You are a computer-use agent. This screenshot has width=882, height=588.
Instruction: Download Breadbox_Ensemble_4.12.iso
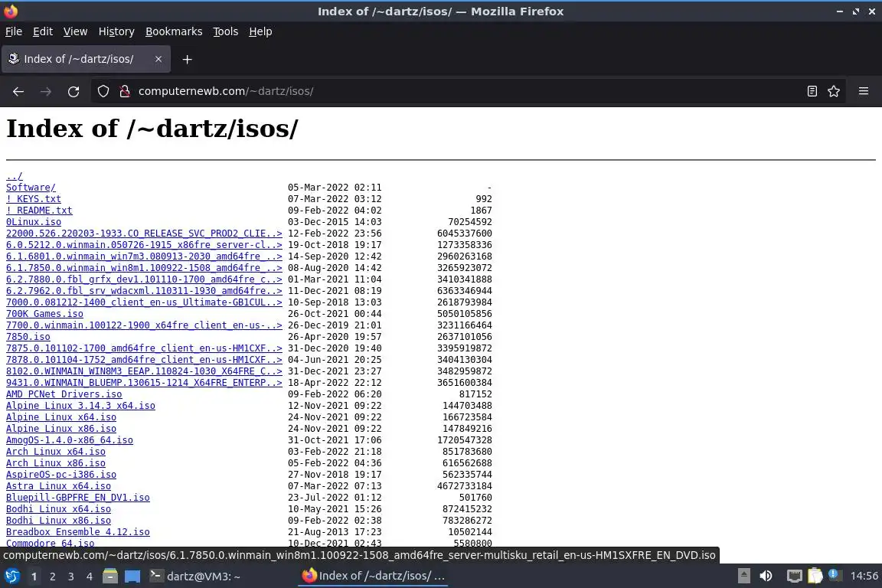[78, 532]
